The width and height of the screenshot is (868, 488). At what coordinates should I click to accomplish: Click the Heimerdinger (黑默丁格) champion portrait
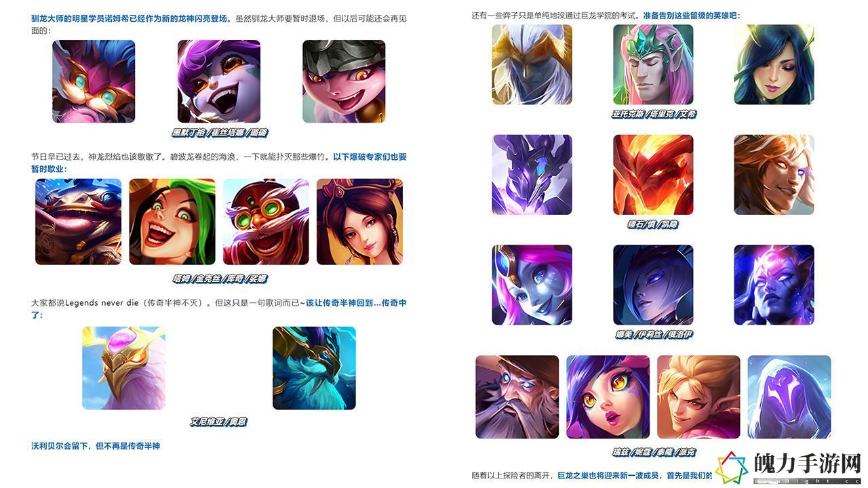coord(94,81)
